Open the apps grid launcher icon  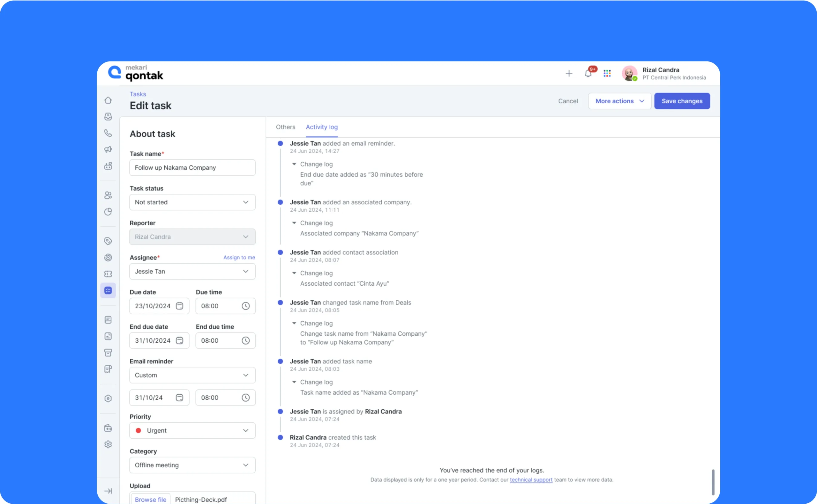[607, 73]
